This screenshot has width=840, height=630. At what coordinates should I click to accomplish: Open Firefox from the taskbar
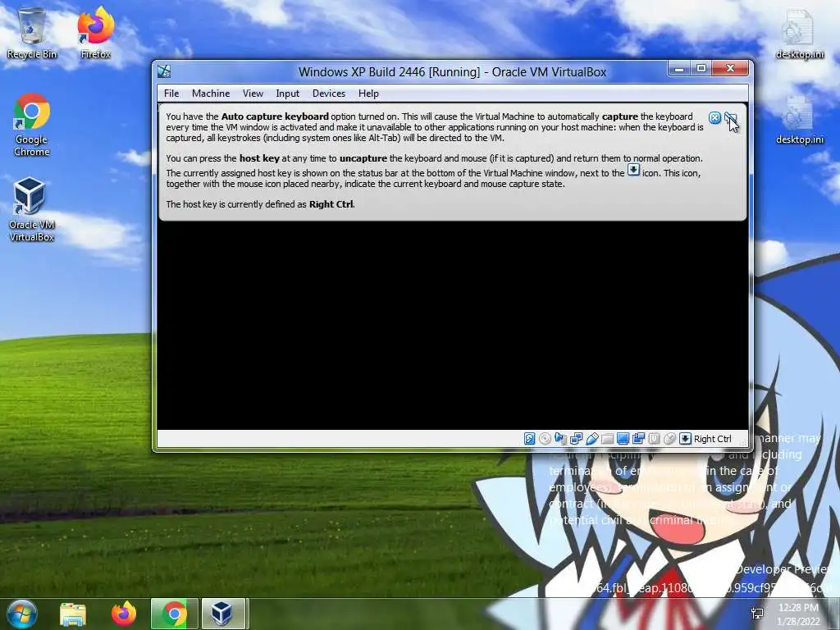click(124, 614)
